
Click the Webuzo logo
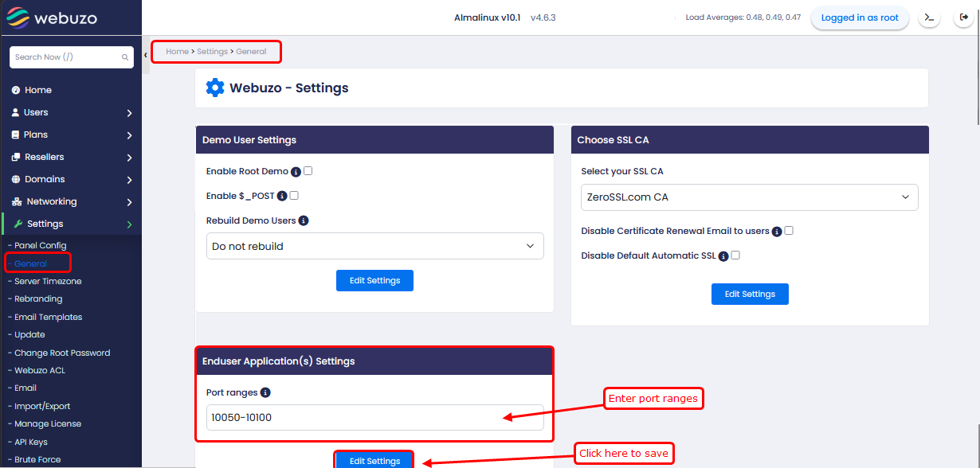53,18
